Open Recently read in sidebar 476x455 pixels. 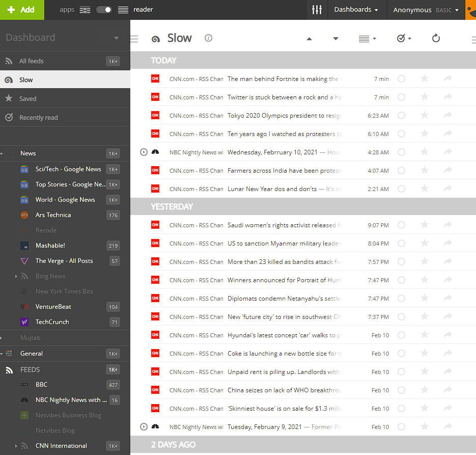tap(65, 118)
